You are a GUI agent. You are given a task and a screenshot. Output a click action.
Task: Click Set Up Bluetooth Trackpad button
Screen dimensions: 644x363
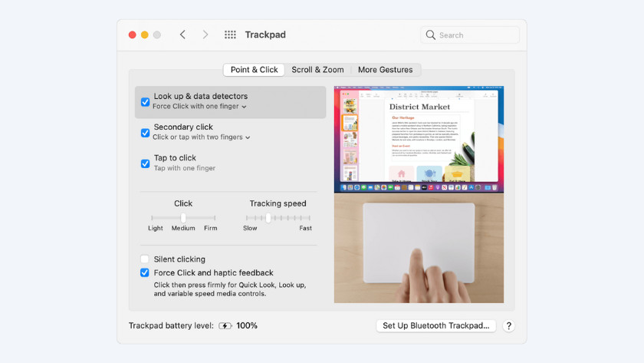click(x=436, y=326)
